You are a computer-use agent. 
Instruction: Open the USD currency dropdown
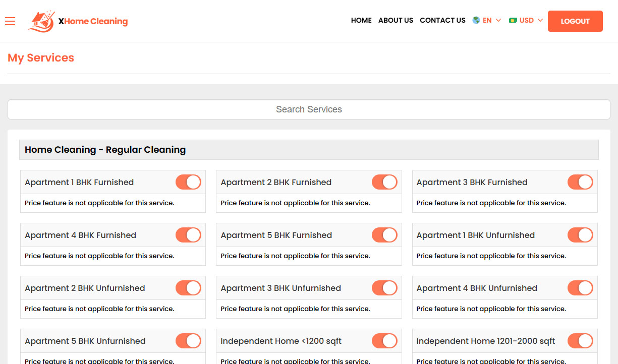(x=526, y=20)
